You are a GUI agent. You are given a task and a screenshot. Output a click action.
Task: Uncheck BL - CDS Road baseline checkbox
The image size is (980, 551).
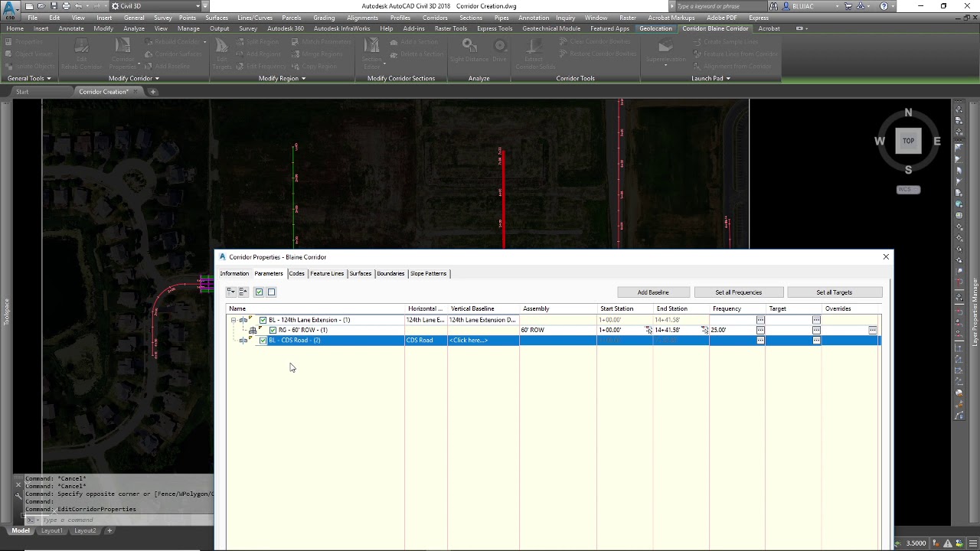[x=263, y=340]
